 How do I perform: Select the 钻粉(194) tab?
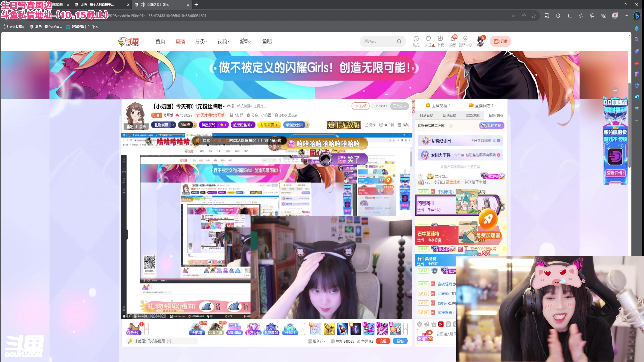(496, 115)
